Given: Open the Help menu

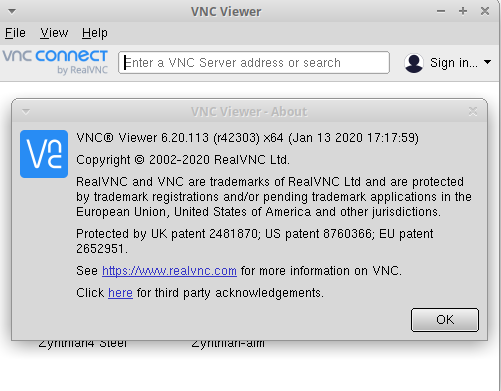Looking at the screenshot, I should [95, 33].
